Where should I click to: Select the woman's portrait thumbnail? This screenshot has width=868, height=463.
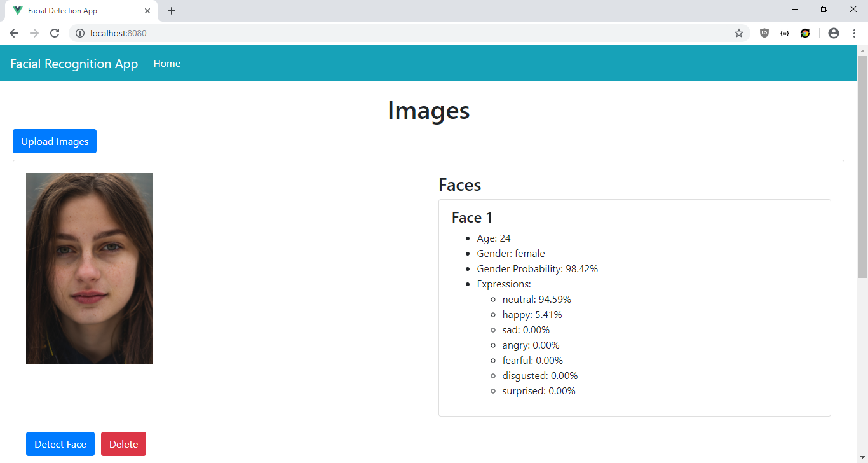click(89, 268)
